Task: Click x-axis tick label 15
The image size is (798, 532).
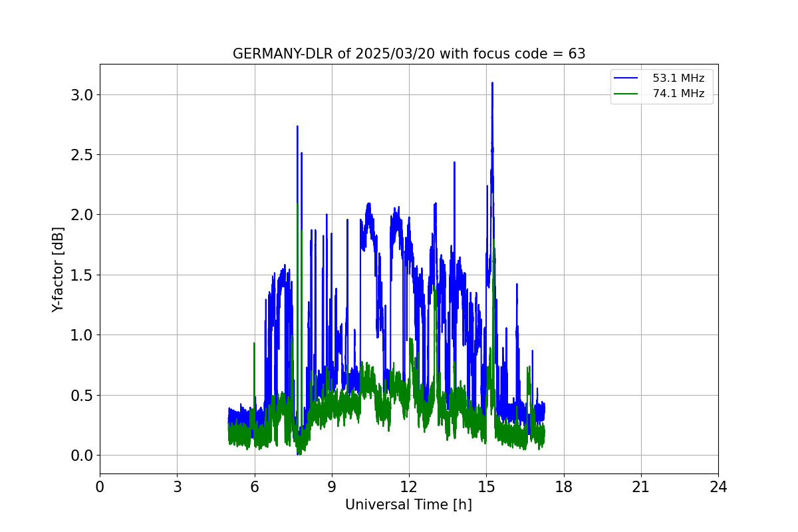Action: (486, 487)
